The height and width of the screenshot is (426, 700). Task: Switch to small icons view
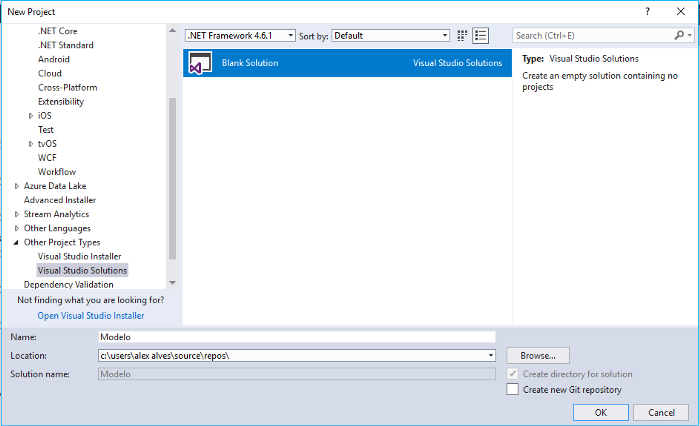tap(462, 36)
